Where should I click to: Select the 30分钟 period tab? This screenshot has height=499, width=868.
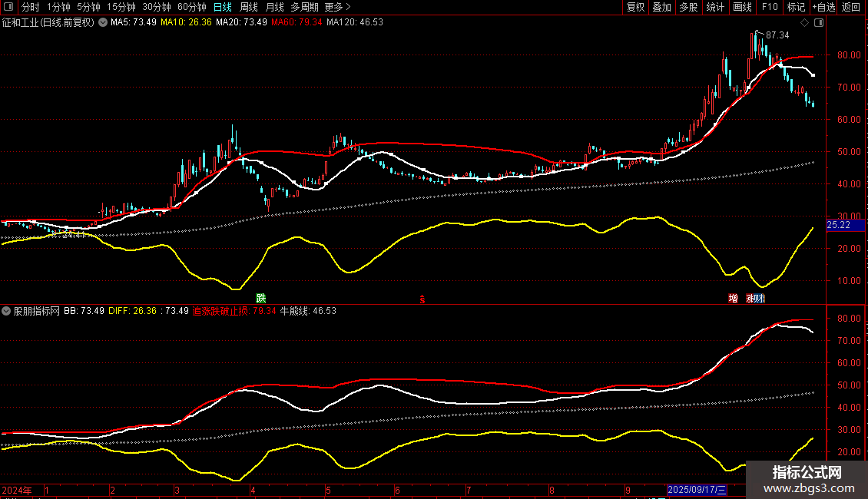157,7
